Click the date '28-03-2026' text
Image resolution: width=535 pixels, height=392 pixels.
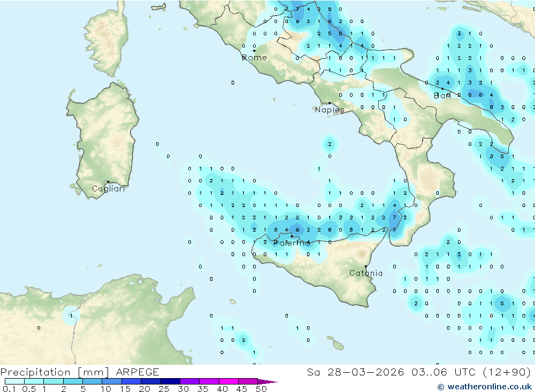click(x=365, y=372)
